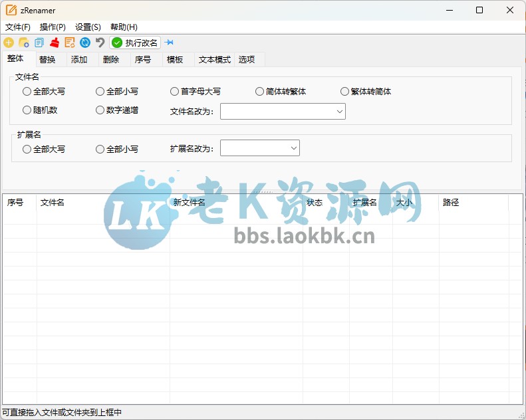Click the orange document refresh icon
Viewport: 526px width, 420px height.
[x=70, y=43]
